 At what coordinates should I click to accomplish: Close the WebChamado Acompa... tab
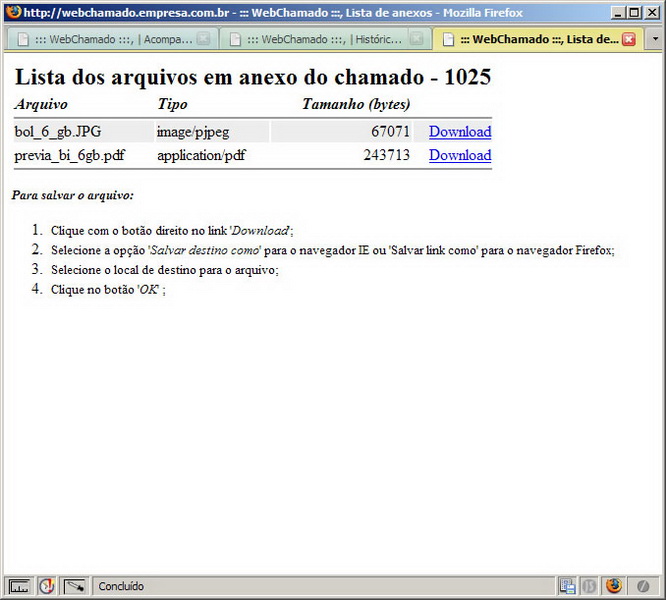pos(203,39)
